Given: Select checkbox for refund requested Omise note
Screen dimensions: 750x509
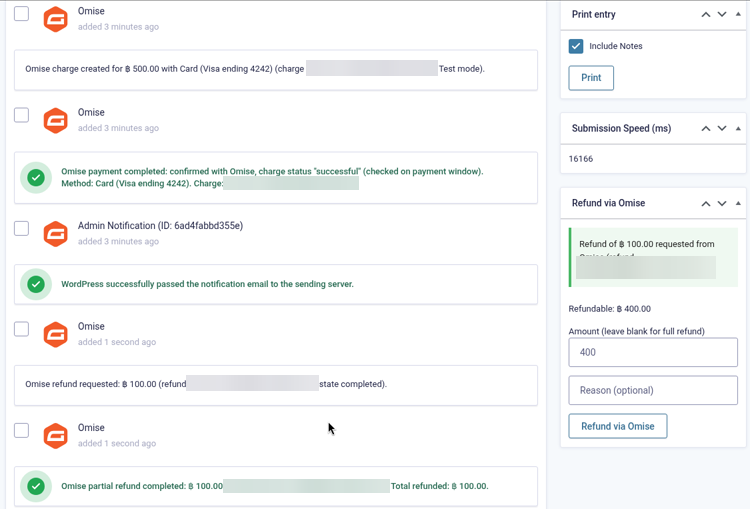Looking at the screenshot, I should [x=22, y=329].
